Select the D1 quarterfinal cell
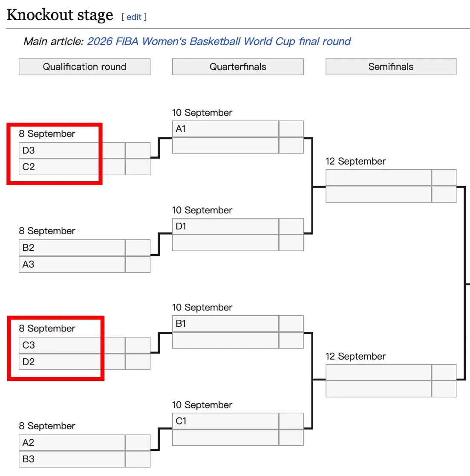The width and height of the screenshot is (470, 476). coord(225,226)
